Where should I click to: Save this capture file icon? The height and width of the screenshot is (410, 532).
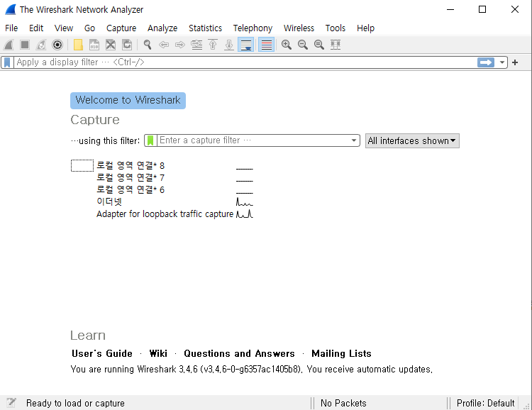[94, 45]
